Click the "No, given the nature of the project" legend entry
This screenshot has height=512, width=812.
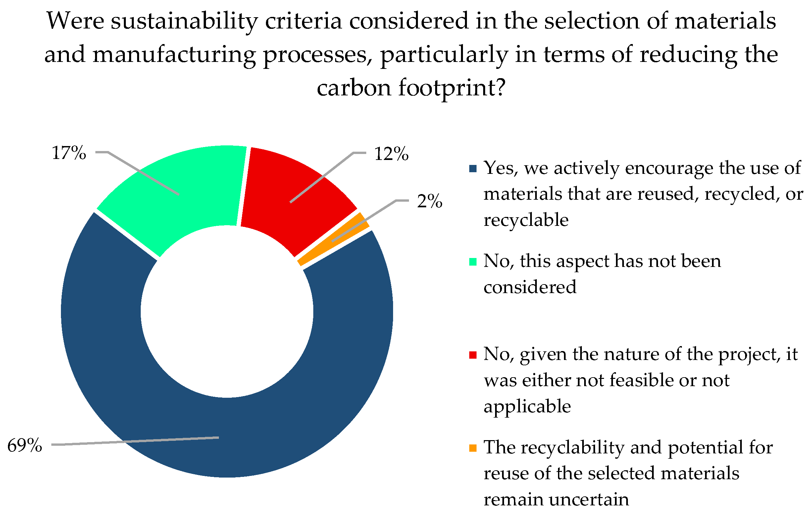pyautogui.click(x=641, y=380)
